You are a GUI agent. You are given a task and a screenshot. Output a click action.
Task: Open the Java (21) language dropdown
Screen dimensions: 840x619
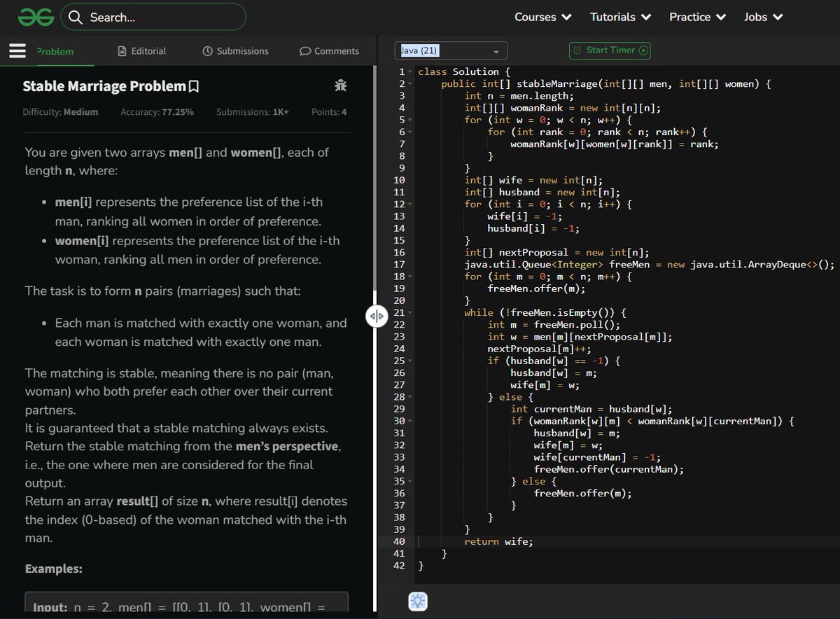coord(451,50)
